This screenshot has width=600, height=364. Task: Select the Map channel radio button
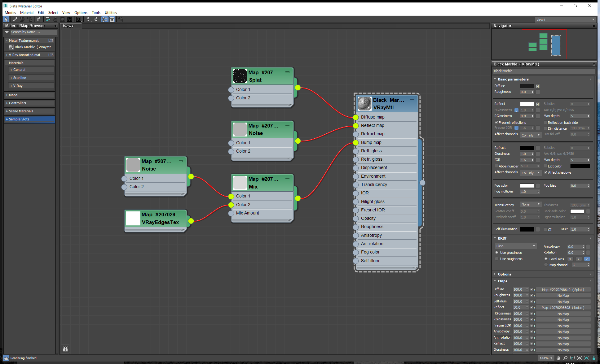tap(546, 265)
